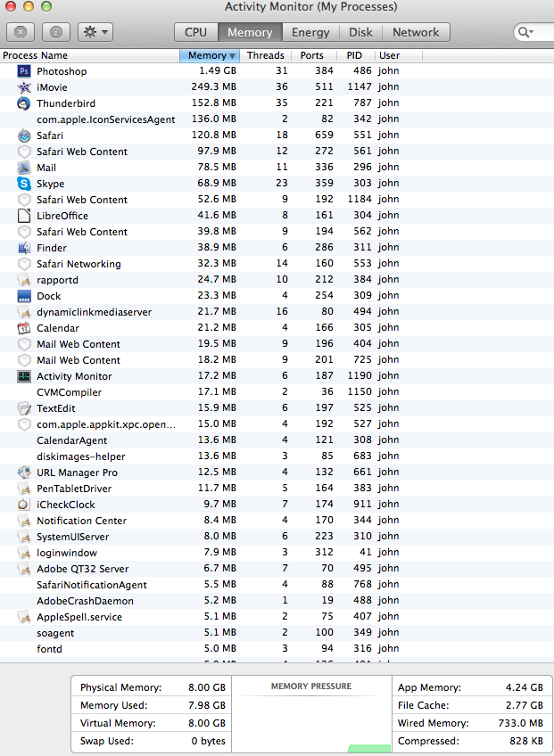Click the Wired Memory 733.0 MB value
This screenshot has height=756, width=554.
(x=521, y=723)
